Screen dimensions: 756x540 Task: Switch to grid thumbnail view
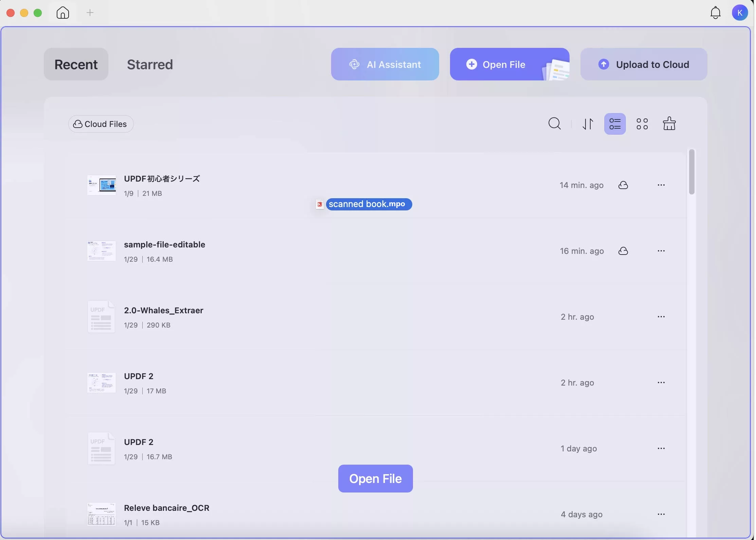click(642, 124)
